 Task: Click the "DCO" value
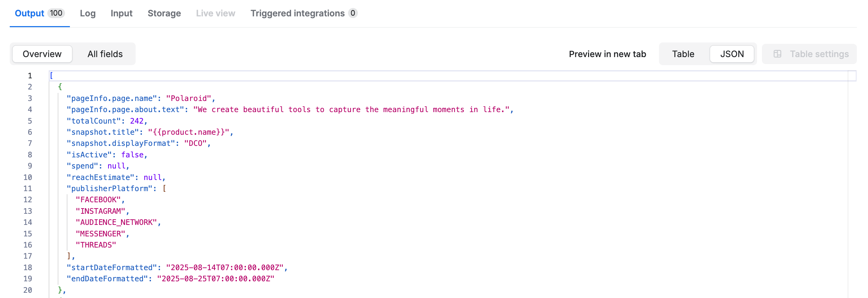point(195,143)
